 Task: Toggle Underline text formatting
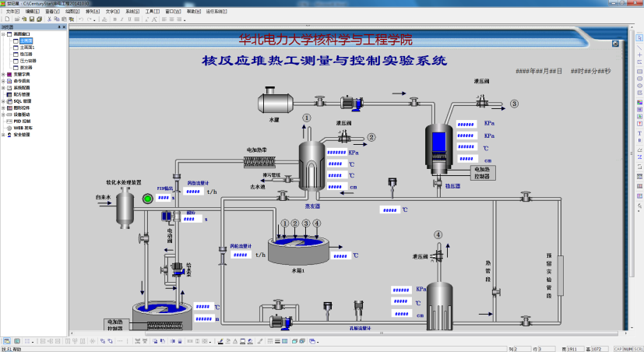click(x=129, y=19)
